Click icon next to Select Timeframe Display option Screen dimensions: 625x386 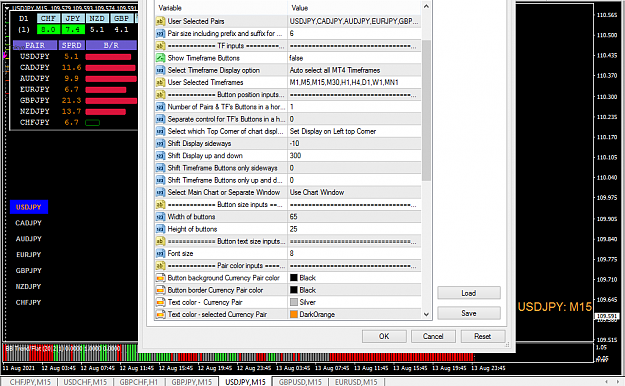click(160, 70)
